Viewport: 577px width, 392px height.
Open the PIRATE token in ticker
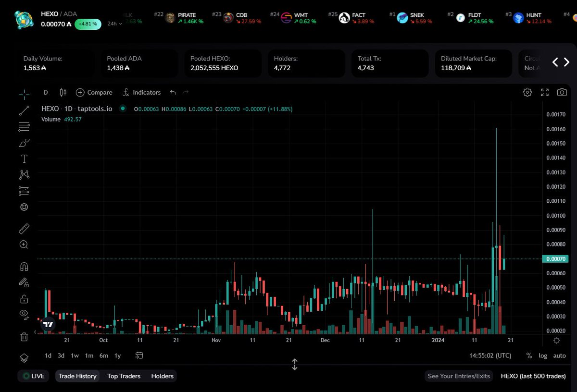point(184,18)
